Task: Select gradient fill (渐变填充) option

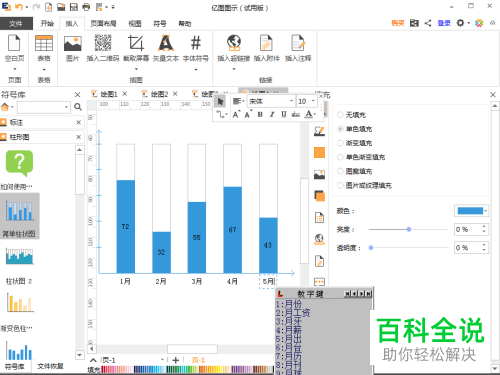Action: (355, 143)
